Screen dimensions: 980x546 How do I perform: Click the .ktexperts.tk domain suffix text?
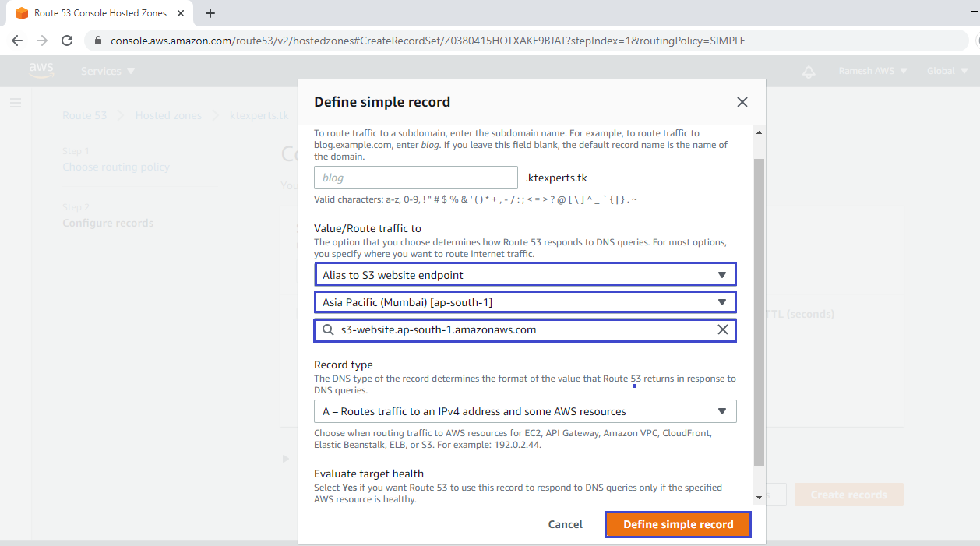556,178
